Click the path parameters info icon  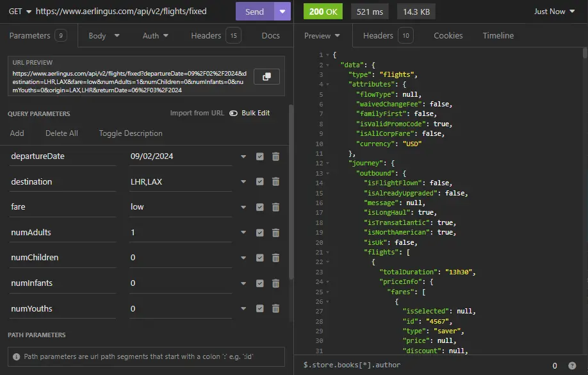coord(17,356)
